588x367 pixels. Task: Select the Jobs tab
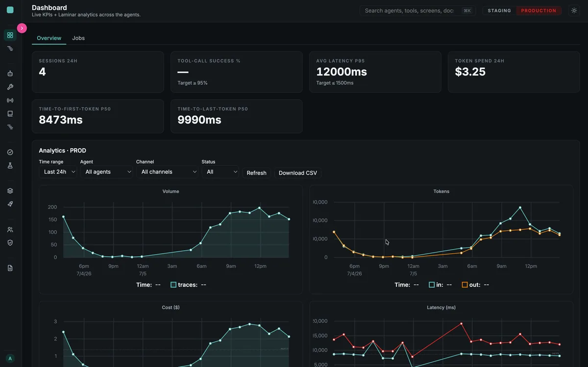(x=78, y=38)
